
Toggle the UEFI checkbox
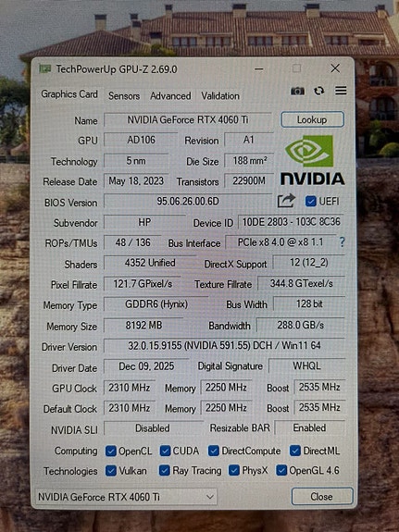tap(310, 201)
